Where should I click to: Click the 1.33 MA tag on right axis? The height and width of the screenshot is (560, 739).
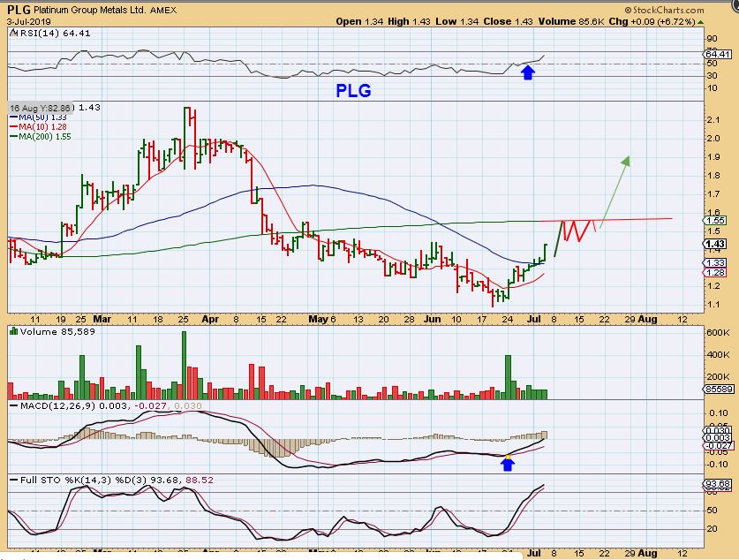(x=716, y=263)
